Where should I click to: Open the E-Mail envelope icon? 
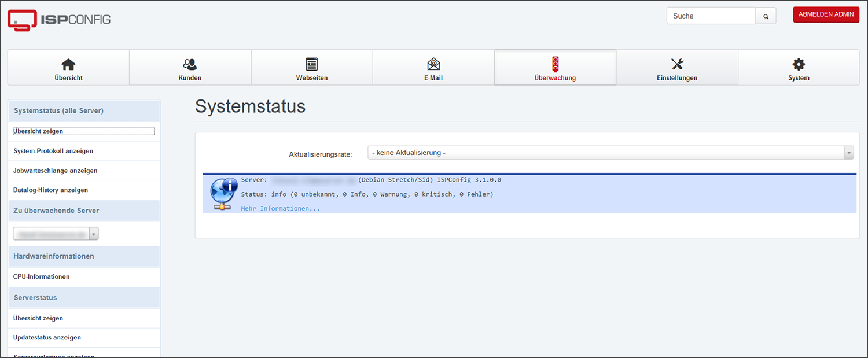pos(433,64)
